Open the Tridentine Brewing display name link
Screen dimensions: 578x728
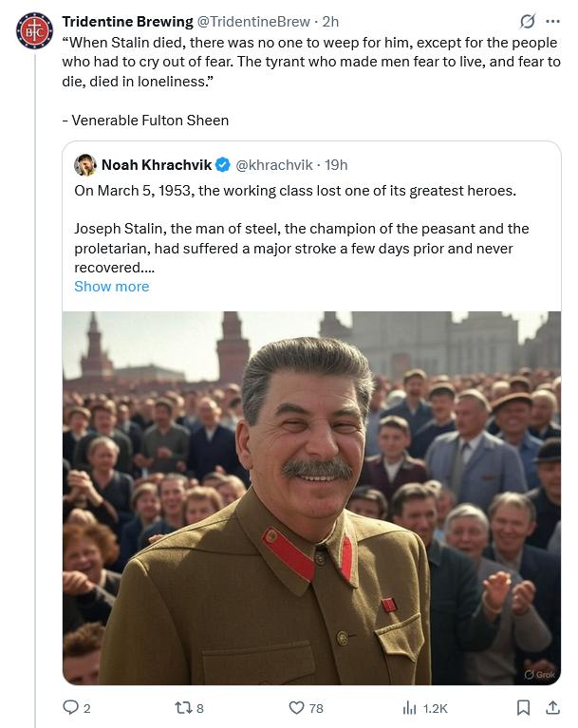click(x=125, y=22)
